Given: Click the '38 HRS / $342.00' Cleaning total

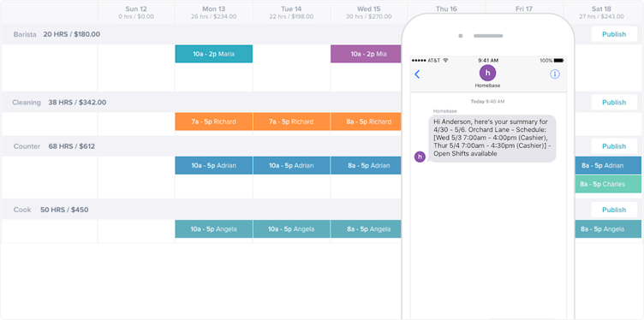Looking at the screenshot, I should point(77,102).
